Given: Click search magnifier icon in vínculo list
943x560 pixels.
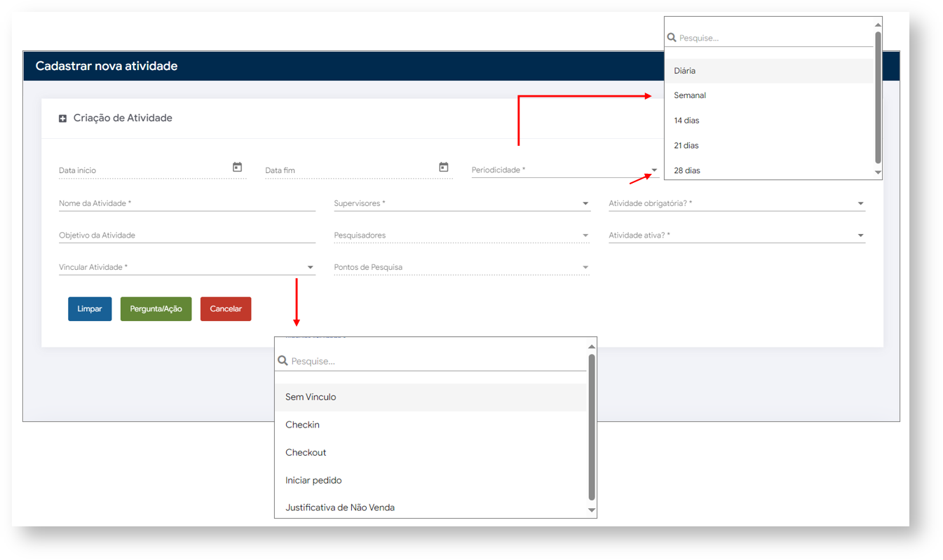Looking at the screenshot, I should (x=283, y=360).
